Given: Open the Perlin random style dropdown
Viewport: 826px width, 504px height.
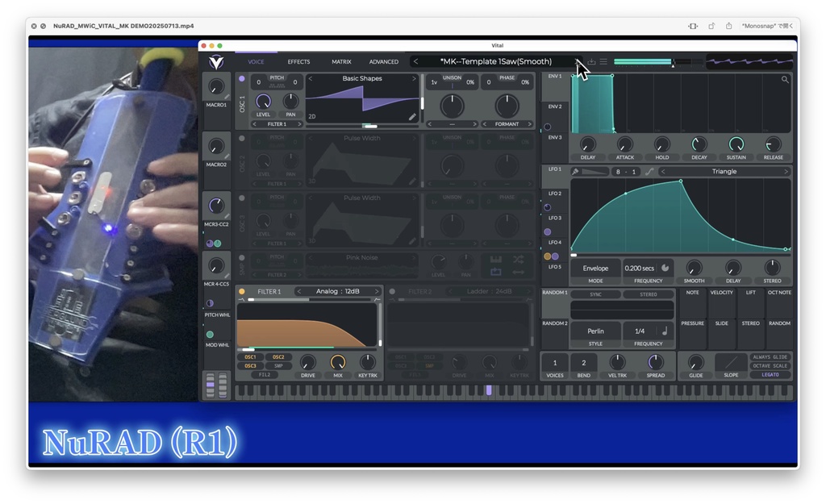Looking at the screenshot, I should click(x=595, y=331).
